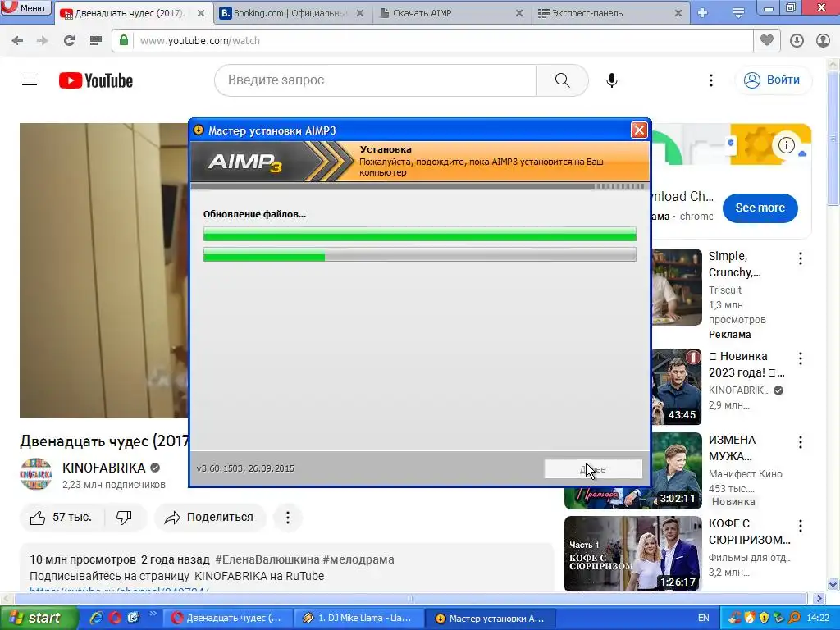Open options menu for Simple, Crunchy video
The height and width of the screenshot is (630, 840).
[x=801, y=258]
